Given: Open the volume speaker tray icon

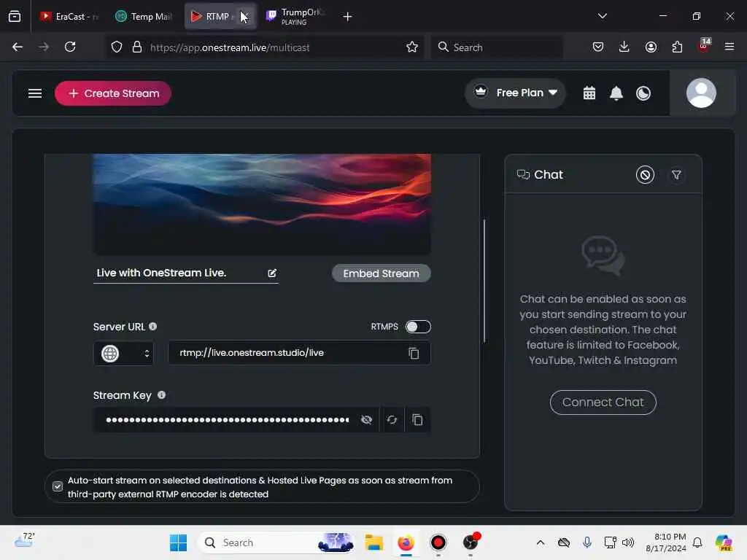Looking at the screenshot, I should (x=628, y=542).
